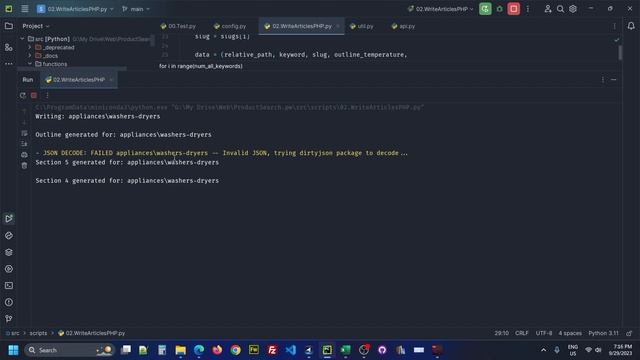The image size is (640, 360).
Task: Open Code With Me user icon
Action: click(x=548, y=9)
